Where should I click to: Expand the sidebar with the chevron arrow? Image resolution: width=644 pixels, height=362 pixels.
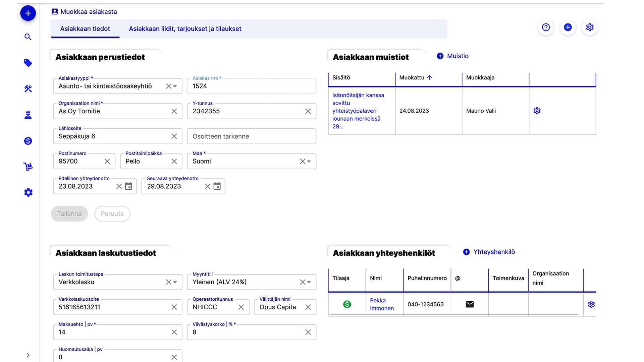pos(28,355)
